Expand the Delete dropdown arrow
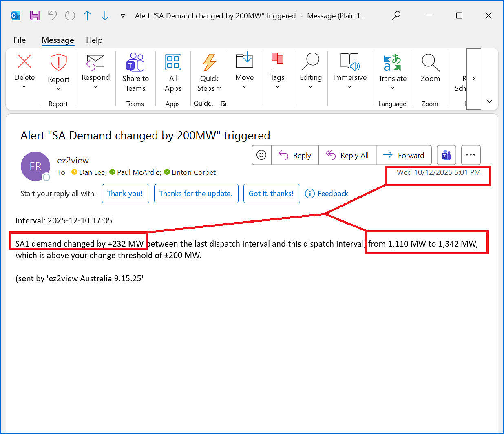The width and height of the screenshot is (504, 434). (24, 87)
